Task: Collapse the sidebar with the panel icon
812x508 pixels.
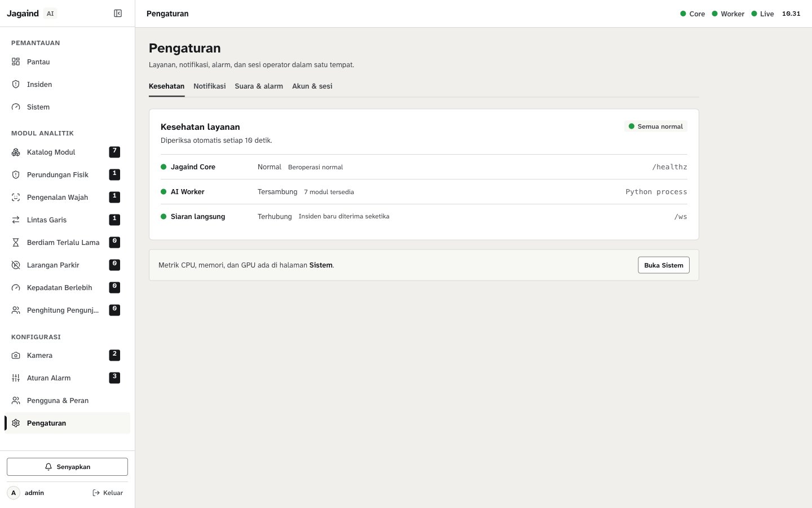Action: coord(118,14)
